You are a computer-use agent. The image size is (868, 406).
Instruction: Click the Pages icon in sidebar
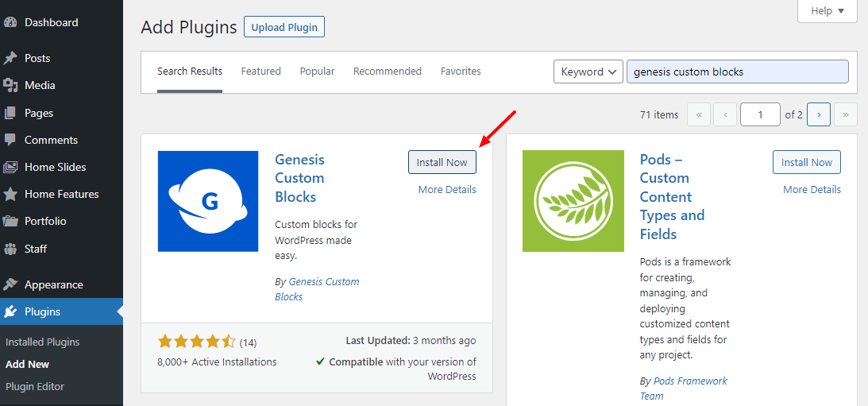[10, 113]
